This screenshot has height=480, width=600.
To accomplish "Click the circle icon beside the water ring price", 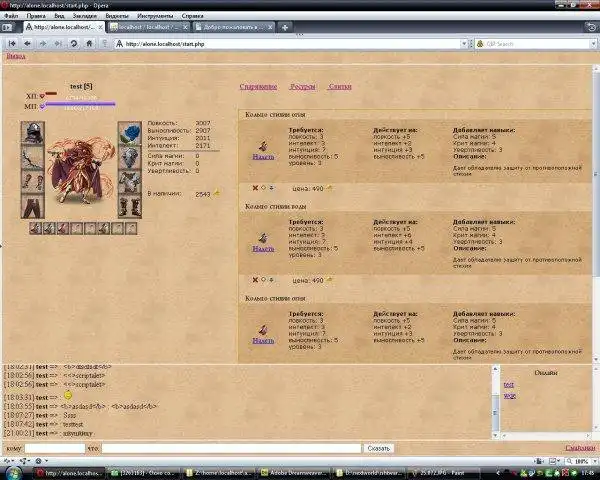I will pos(263,280).
